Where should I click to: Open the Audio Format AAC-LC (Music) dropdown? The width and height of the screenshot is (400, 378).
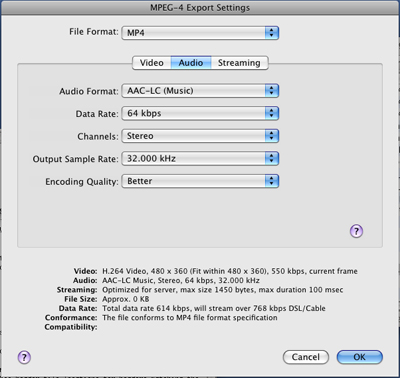[x=200, y=91]
